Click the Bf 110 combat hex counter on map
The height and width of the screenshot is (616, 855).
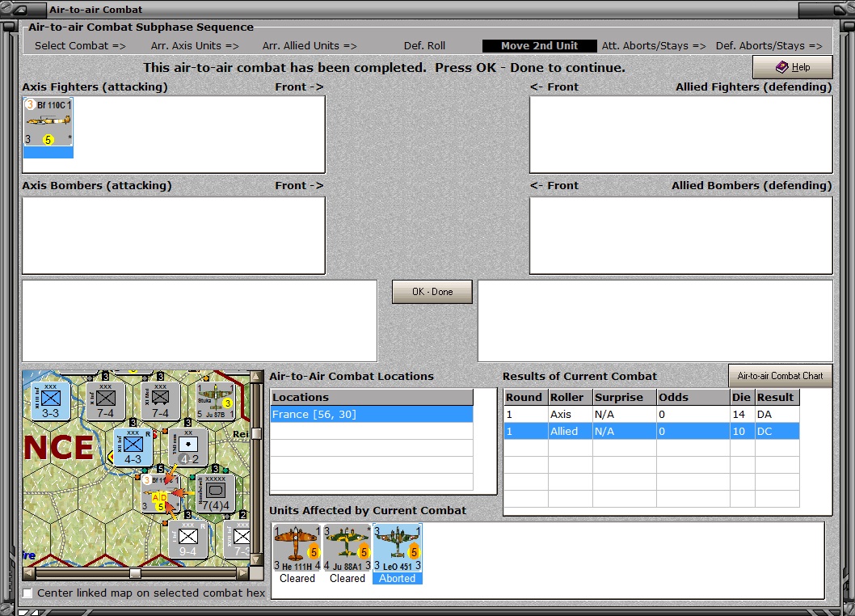pos(161,493)
